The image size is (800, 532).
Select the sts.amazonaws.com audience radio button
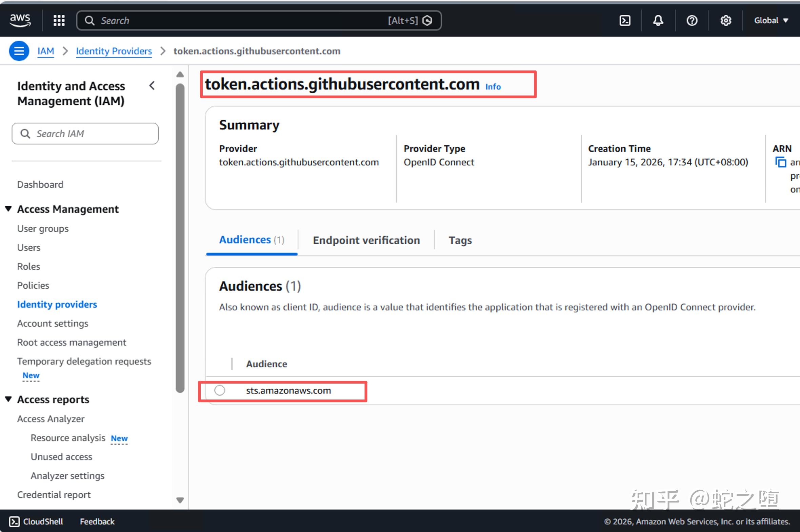point(219,390)
